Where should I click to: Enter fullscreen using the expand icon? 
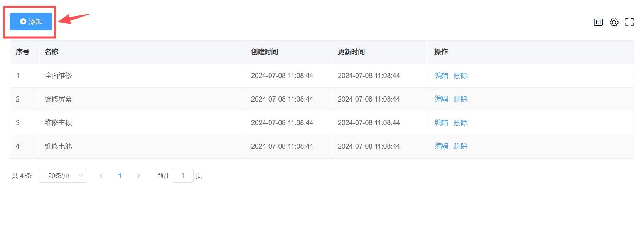coord(629,22)
